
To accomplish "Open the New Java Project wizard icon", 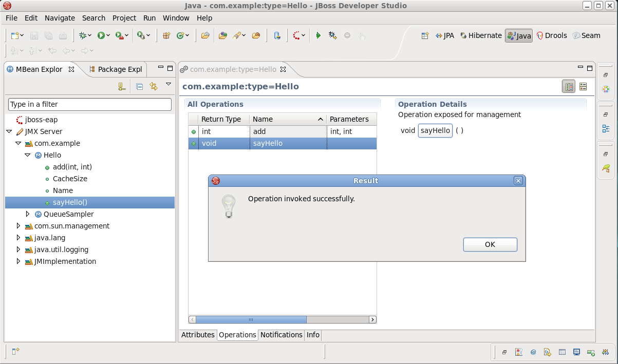I will 165,35.
